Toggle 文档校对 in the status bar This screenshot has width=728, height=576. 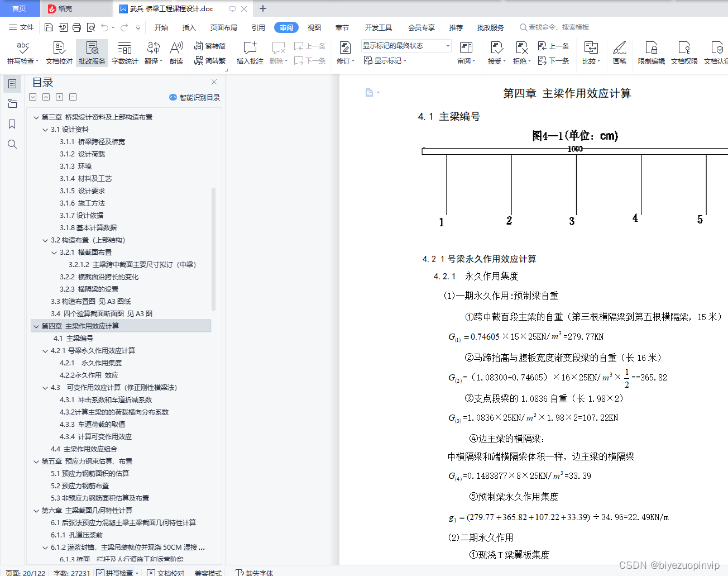pos(166,573)
